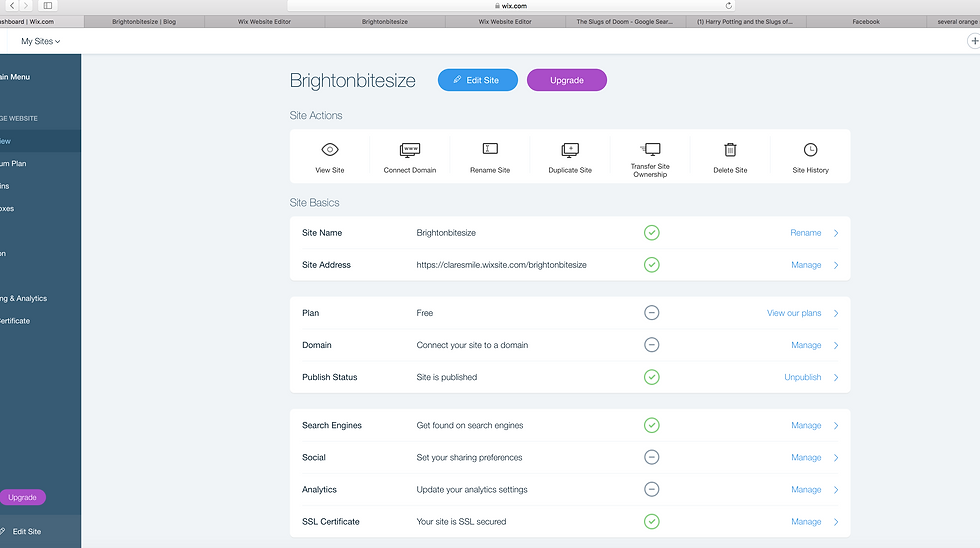The width and height of the screenshot is (980, 548).
Task: Click the wix.com address bar
Action: [511, 6]
